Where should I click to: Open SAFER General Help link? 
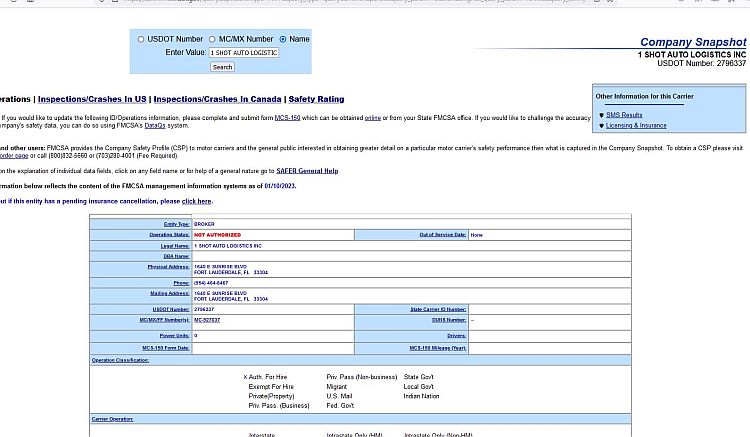point(307,171)
